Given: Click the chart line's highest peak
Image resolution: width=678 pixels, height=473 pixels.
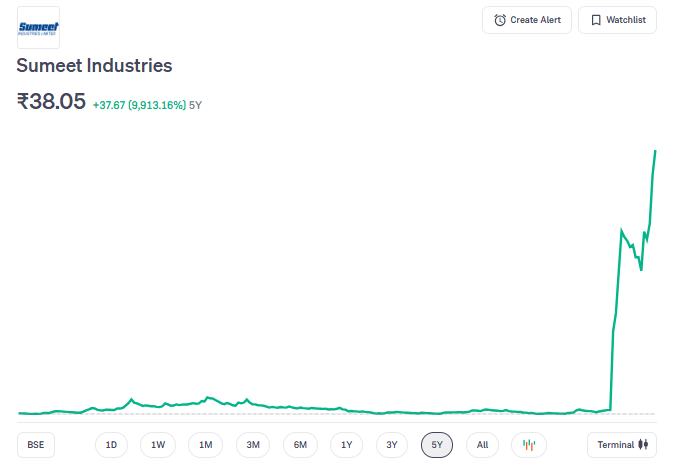Looking at the screenshot, I should pyautogui.click(x=655, y=151).
